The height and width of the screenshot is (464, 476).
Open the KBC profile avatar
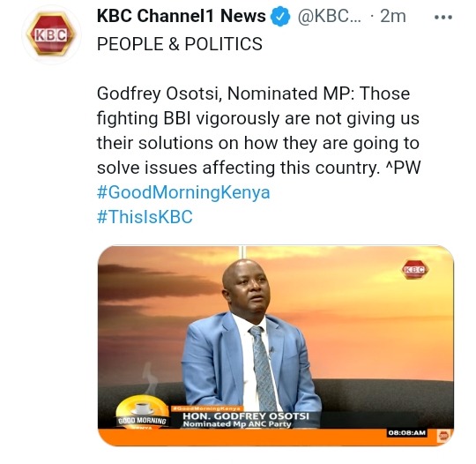click(x=51, y=34)
